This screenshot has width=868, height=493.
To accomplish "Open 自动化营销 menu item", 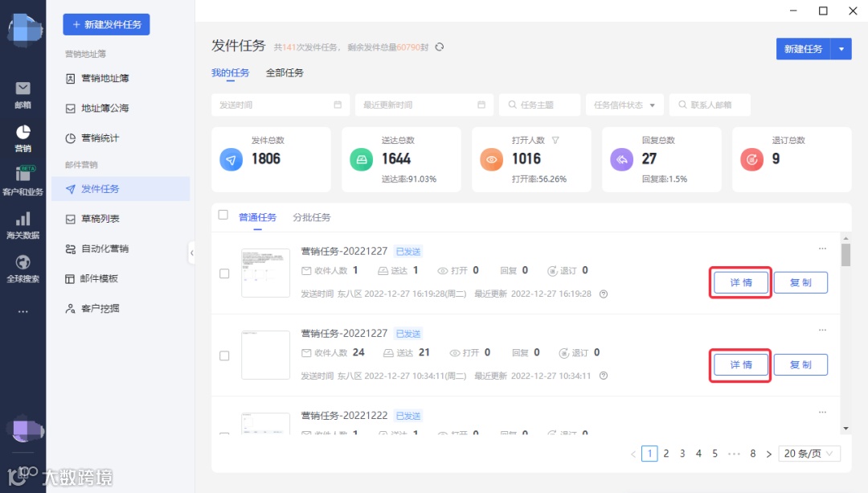I will (x=121, y=249).
